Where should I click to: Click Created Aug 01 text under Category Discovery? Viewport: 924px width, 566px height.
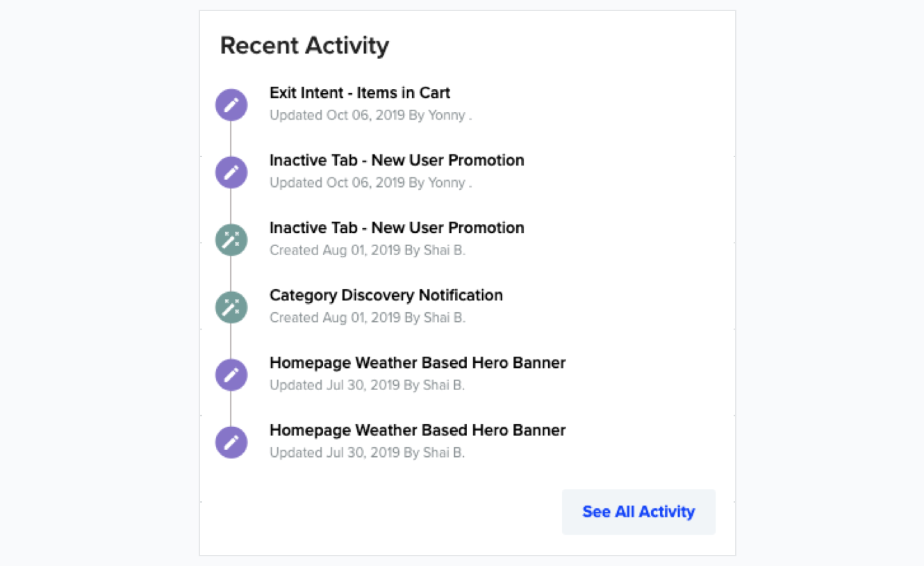point(368,317)
